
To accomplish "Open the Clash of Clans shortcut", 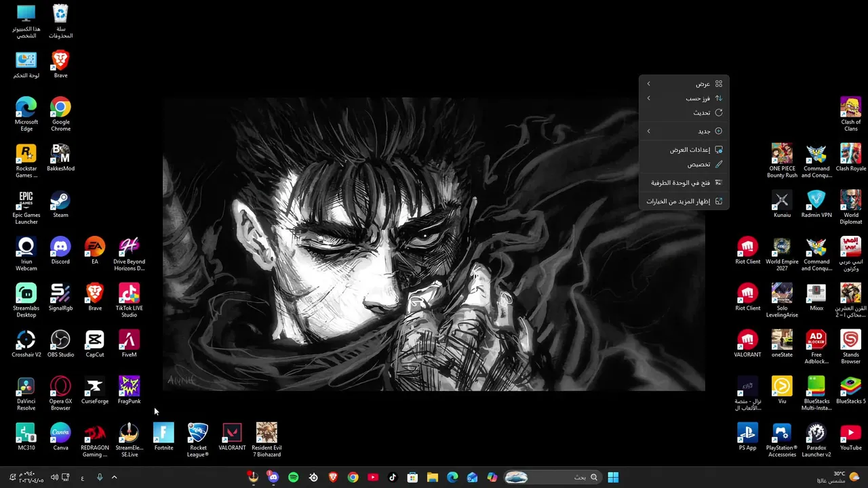I will click(850, 114).
